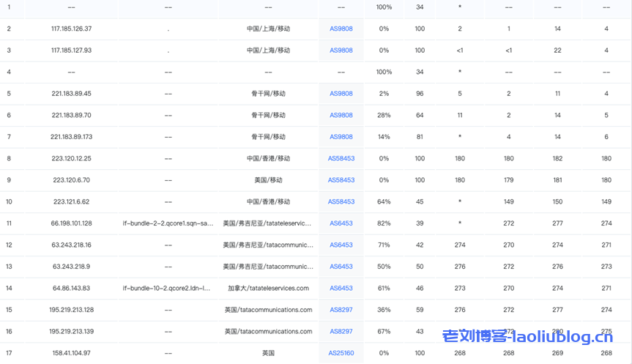
Task: Open AS6453 link for 63.243.218.9
Action: coord(341,267)
